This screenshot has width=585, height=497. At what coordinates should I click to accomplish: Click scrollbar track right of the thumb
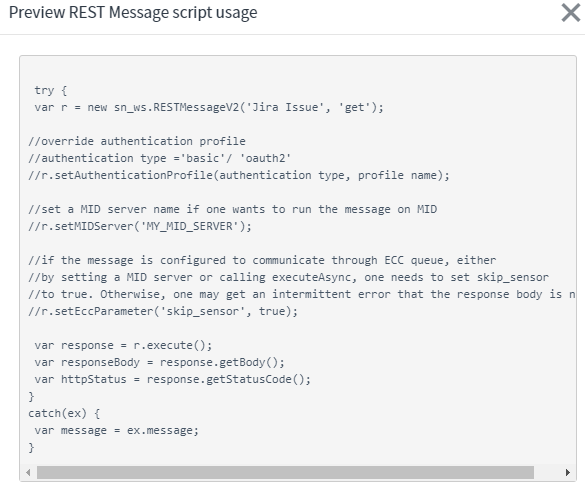pyautogui.click(x=547, y=472)
